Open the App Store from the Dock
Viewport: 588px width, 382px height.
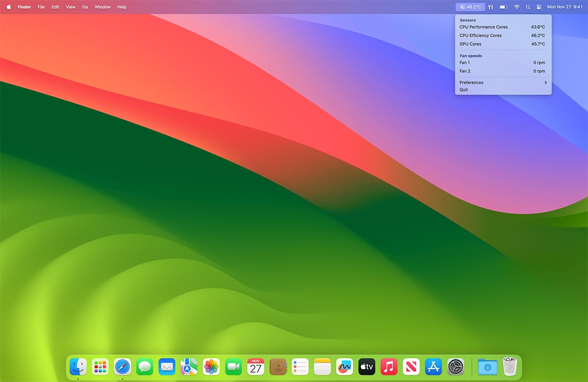[x=433, y=367]
